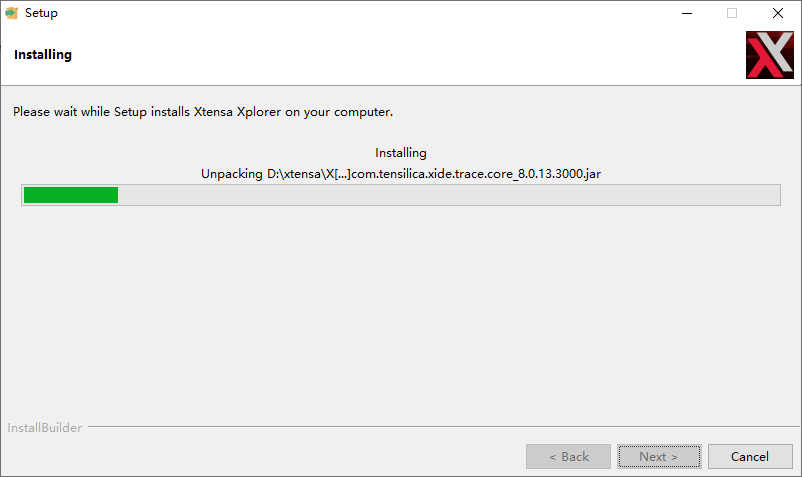Click the empty title bar area

[x=358, y=13]
